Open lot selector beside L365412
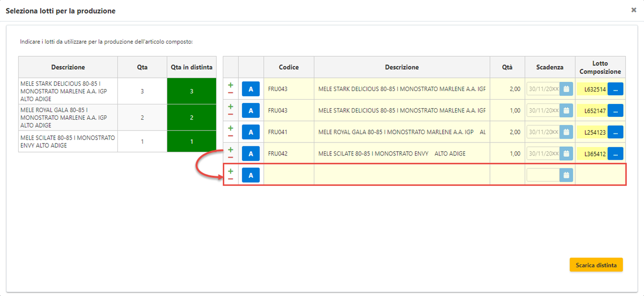The height and width of the screenshot is (296, 644). point(615,154)
